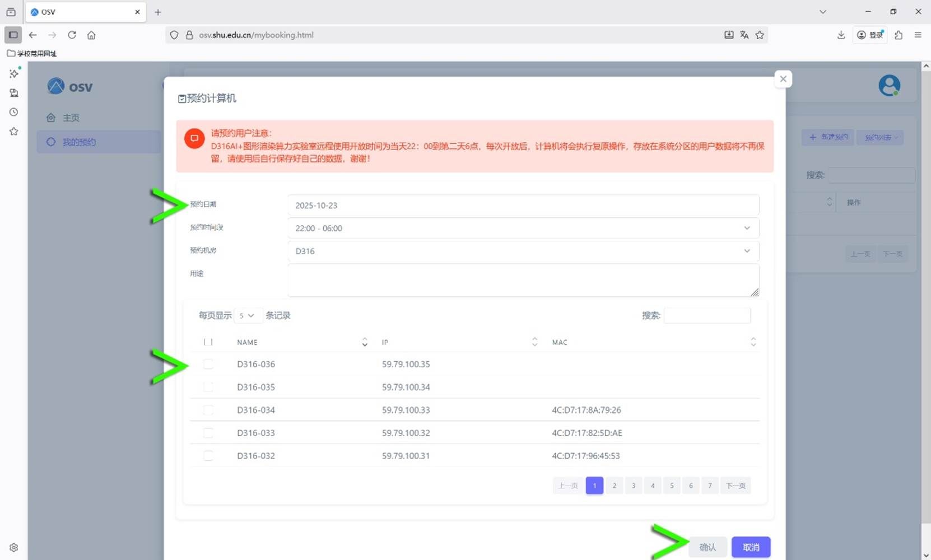Expand the 22:00 - 06:00 time slot dropdown

tap(523, 228)
